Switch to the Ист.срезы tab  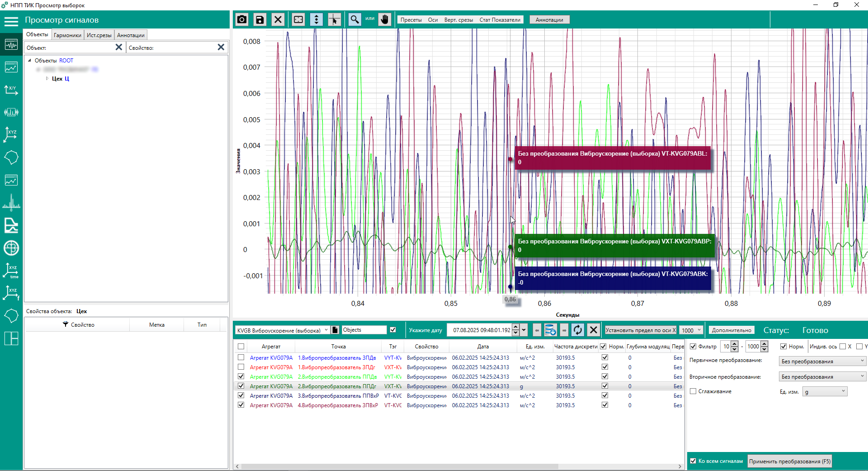pyautogui.click(x=99, y=35)
